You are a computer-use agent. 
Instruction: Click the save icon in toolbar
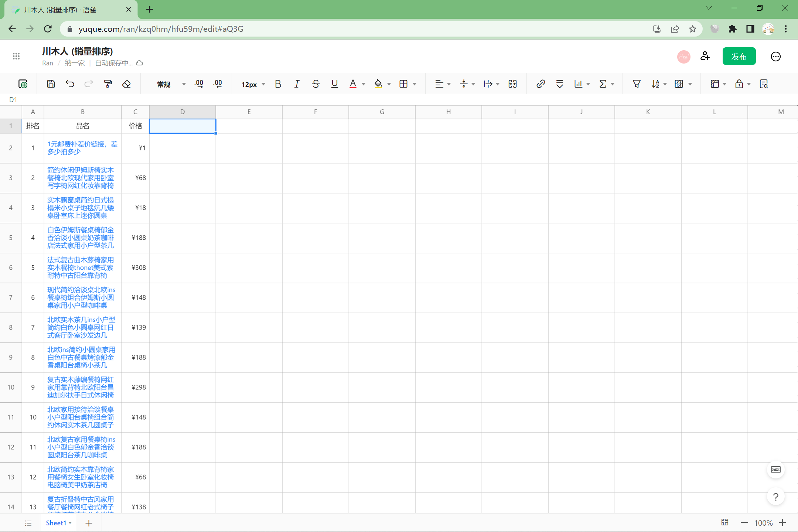[51, 84]
